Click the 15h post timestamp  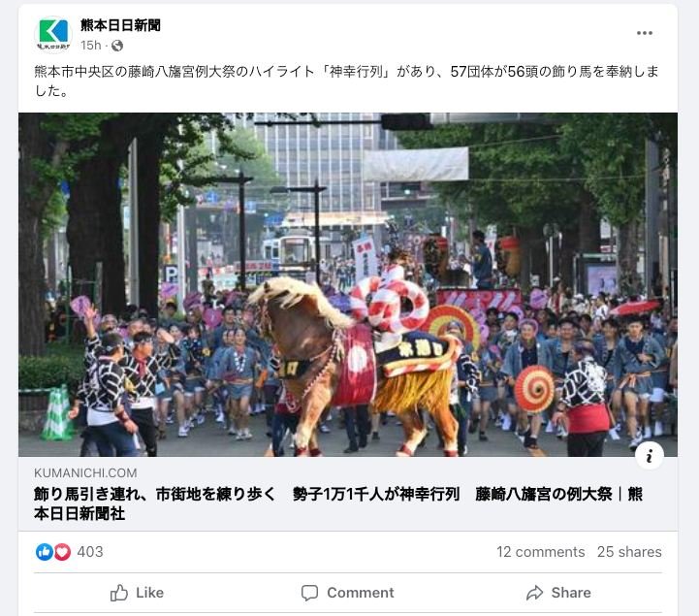91,46
